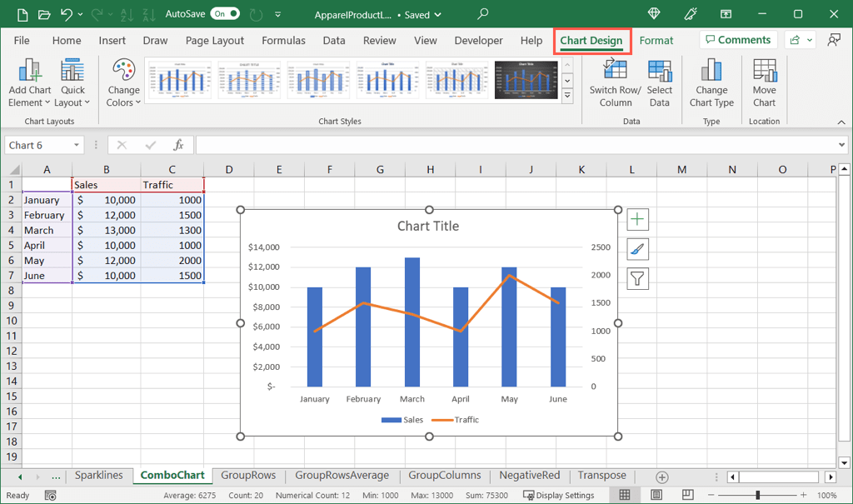Open Chart Styles paintbrush button
Image resolution: width=853 pixels, height=504 pixels.
point(637,249)
